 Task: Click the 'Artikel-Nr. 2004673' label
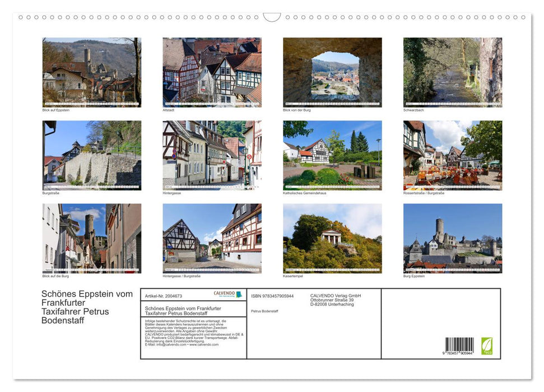pos(163,296)
